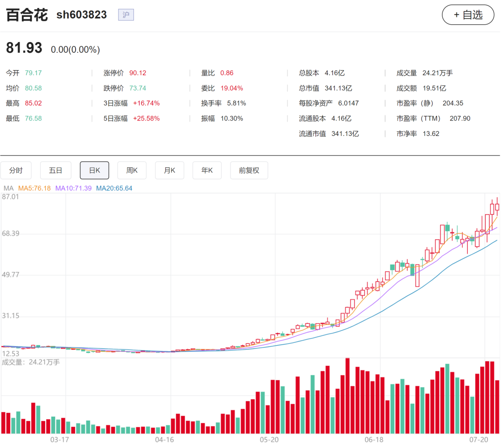Image resolution: width=504 pixels, height=448 pixels.
Task: Toggle the MA20 indicator label
Action: point(114,188)
